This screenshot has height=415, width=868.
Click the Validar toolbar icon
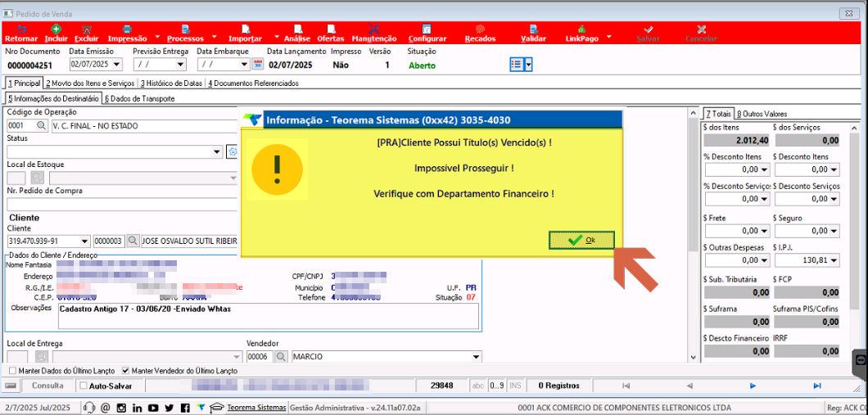(533, 29)
